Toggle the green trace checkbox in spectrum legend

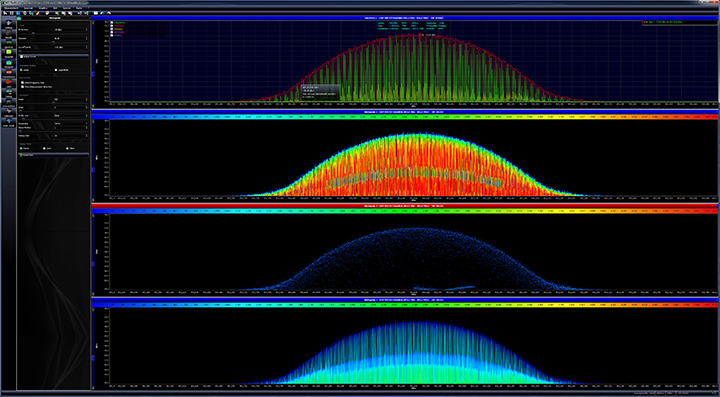click(x=112, y=22)
